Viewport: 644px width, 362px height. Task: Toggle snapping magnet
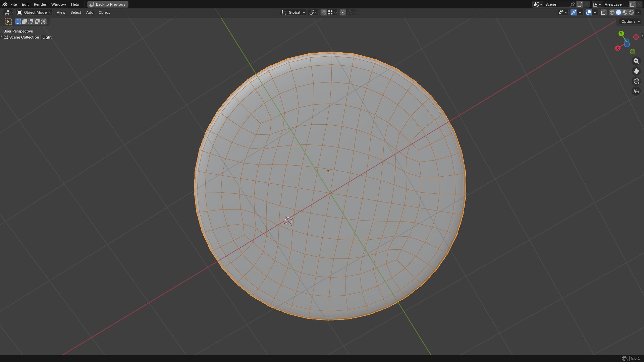[x=324, y=12]
